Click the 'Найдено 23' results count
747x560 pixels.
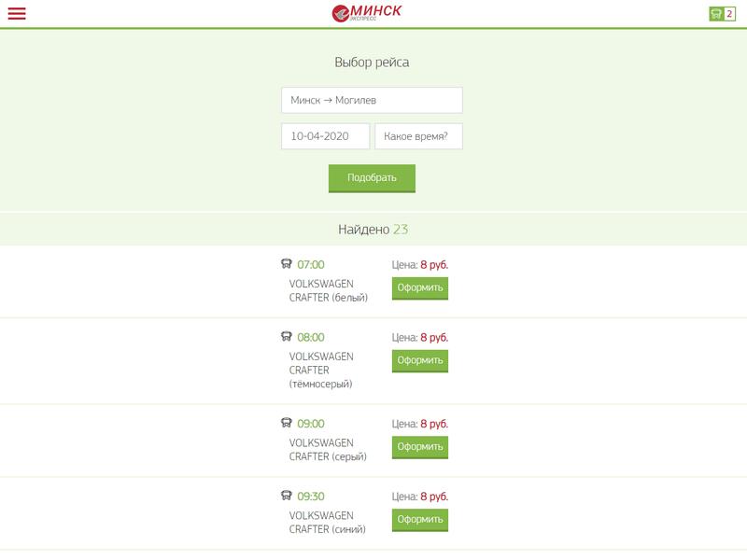tap(373, 230)
